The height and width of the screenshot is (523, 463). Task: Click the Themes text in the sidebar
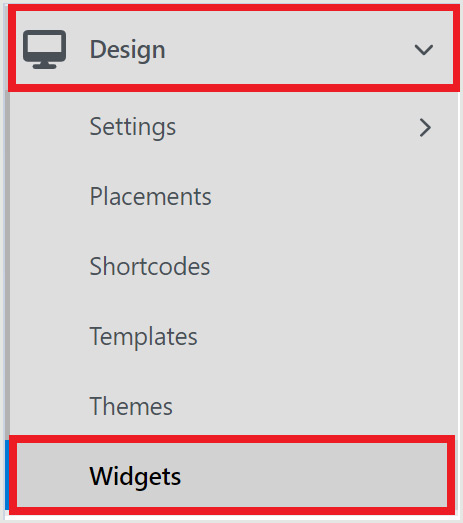point(131,407)
